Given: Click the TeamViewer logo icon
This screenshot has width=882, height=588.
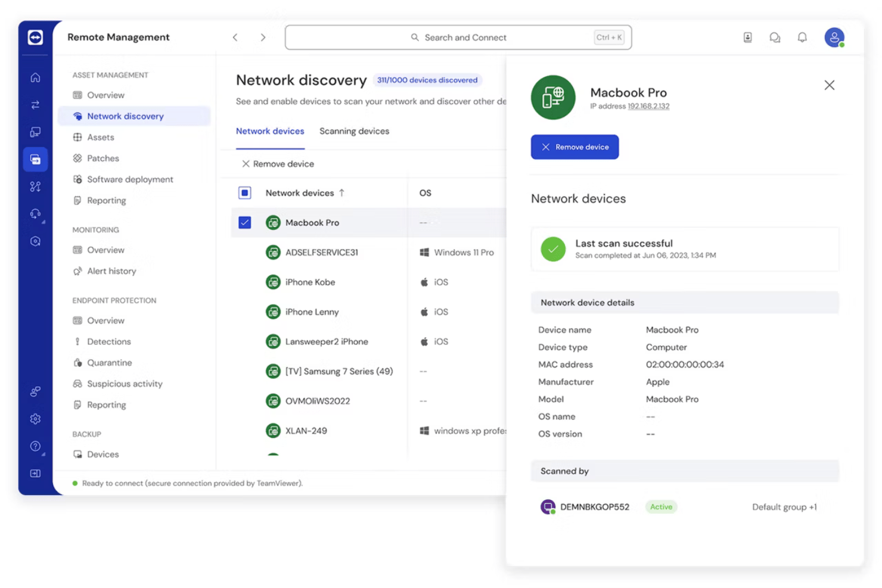Looking at the screenshot, I should (x=35, y=38).
